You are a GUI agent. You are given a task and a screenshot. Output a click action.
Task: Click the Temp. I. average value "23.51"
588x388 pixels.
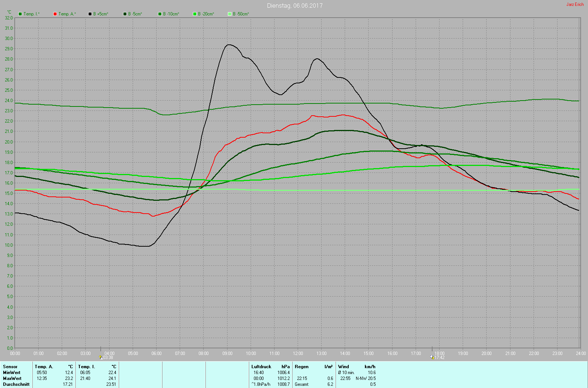[x=111, y=384]
